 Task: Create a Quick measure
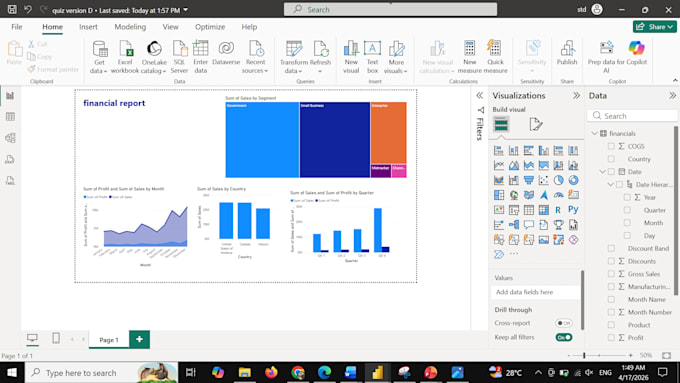(x=495, y=57)
